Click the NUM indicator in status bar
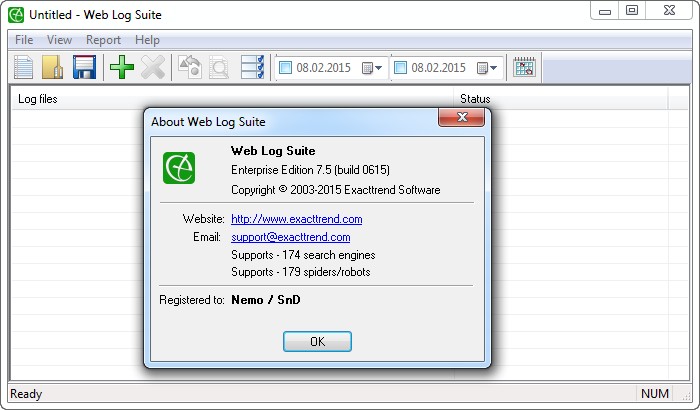700x410 pixels. [x=655, y=394]
